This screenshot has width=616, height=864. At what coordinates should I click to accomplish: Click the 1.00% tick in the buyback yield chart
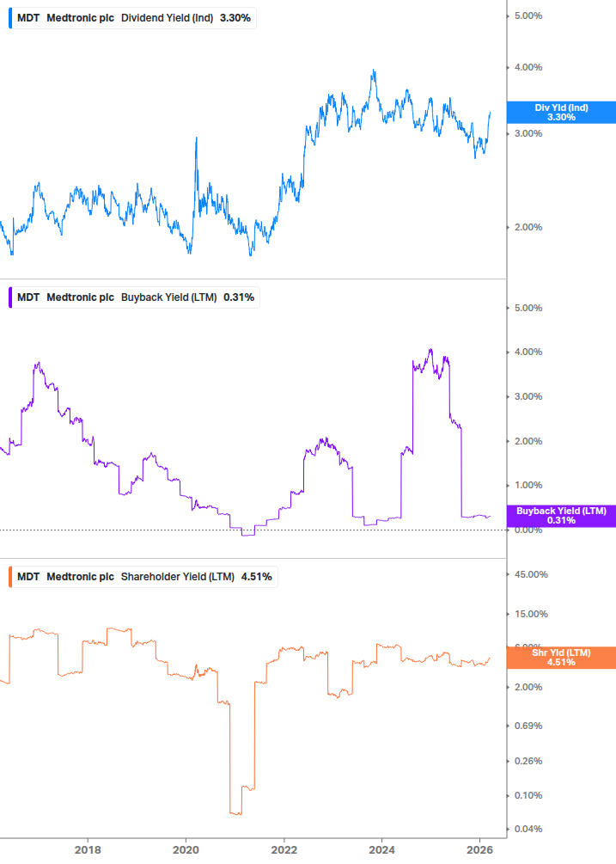pos(528,485)
